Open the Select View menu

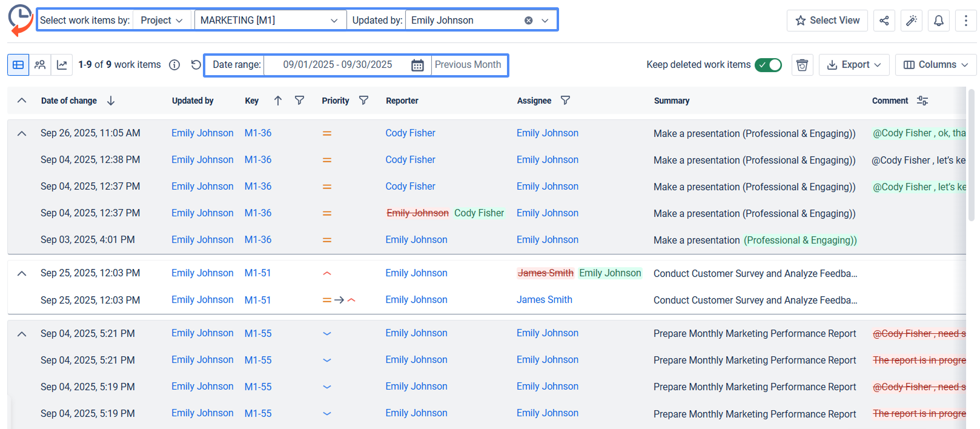tap(827, 21)
